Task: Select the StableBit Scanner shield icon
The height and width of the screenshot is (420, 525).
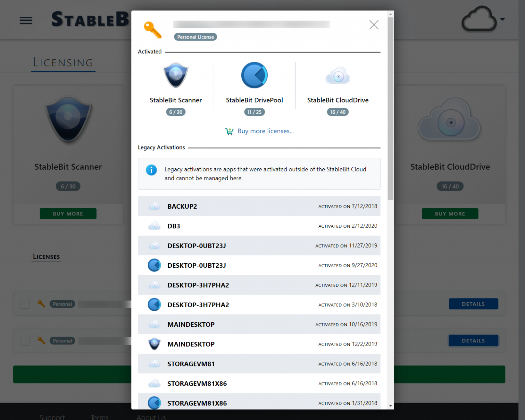Action: point(176,75)
